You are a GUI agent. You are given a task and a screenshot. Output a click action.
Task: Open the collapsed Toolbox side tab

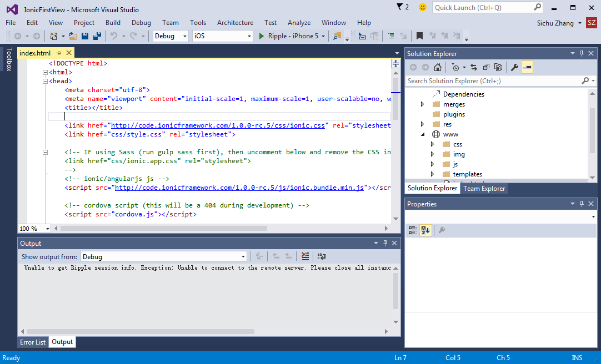coord(9,59)
